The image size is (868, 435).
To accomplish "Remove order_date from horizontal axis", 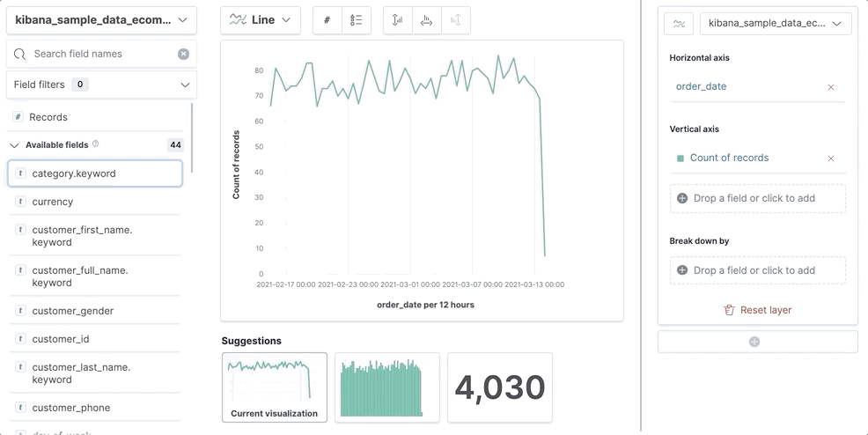I will (x=831, y=87).
